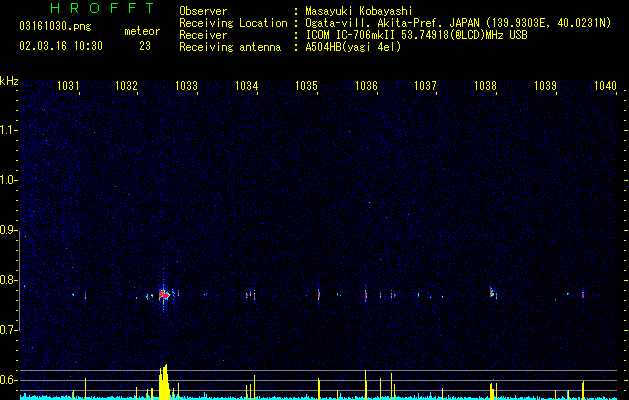The height and width of the screenshot is (400, 629).
Task: Click the 'Receiving antenna' label
Action: 230,47
